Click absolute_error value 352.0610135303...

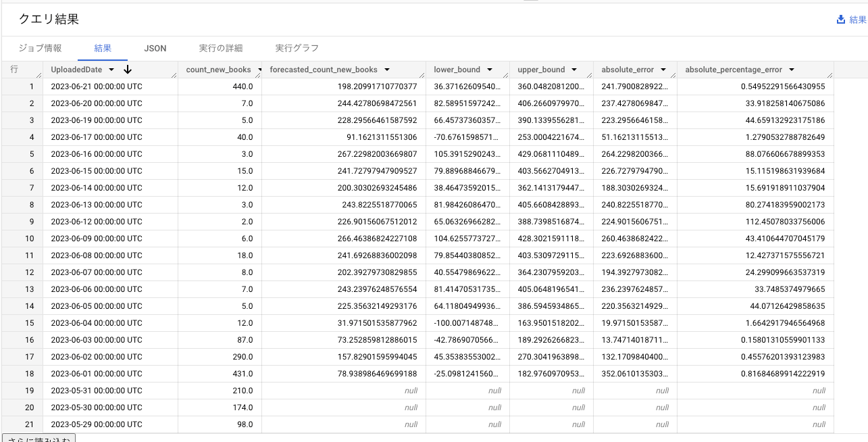636,374
